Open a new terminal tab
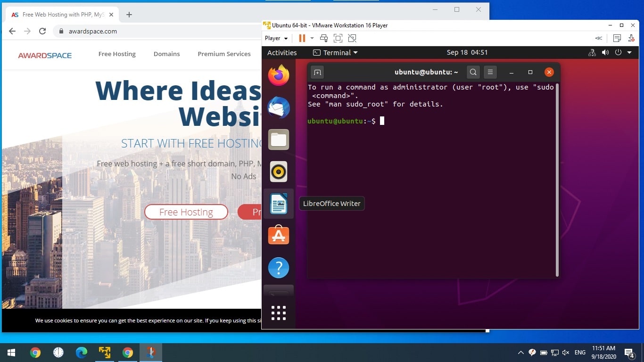Image resolution: width=644 pixels, height=362 pixels. (x=317, y=72)
